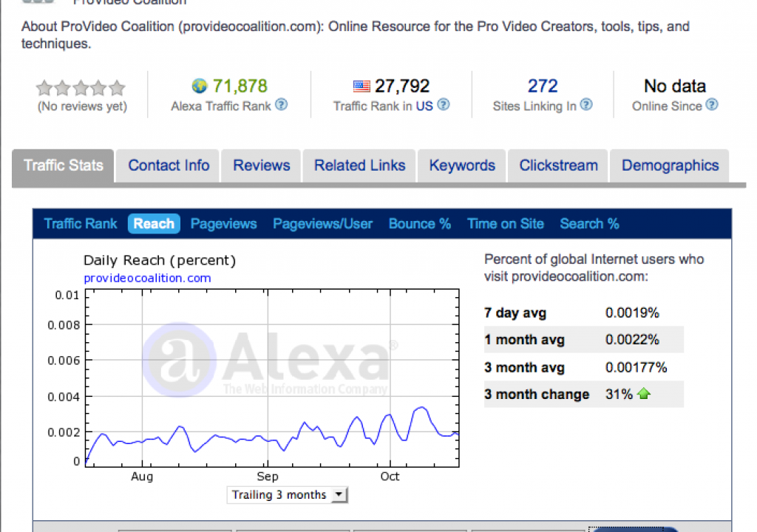The image size is (757, 532).
Task: Open the Trailing 3 months dropdown
Action: (288, 495)
